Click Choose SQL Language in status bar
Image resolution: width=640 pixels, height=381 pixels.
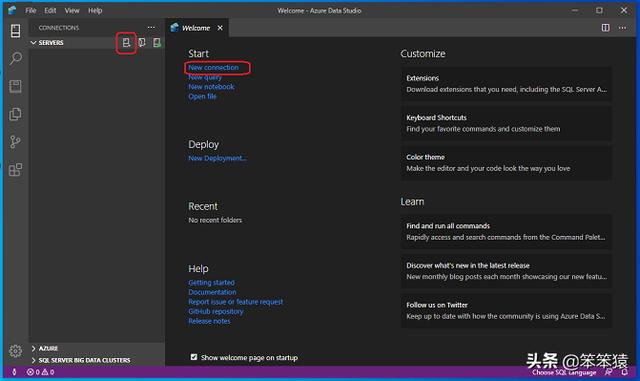click(x=564, y=372)
